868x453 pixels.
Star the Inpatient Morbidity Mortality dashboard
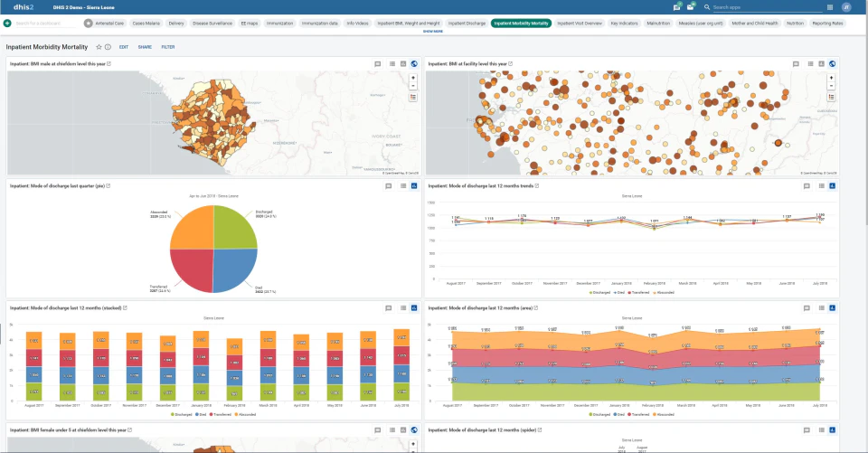coord(99,46)
